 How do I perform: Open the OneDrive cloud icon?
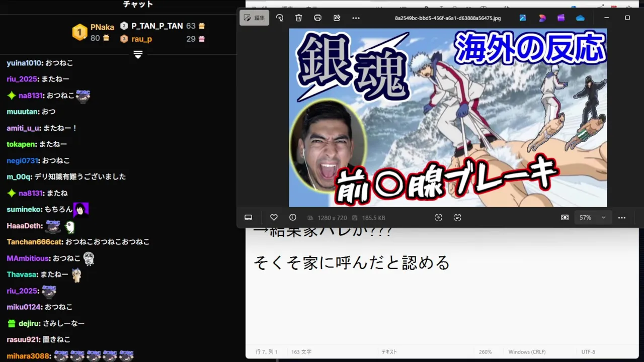tap(580, 18)
